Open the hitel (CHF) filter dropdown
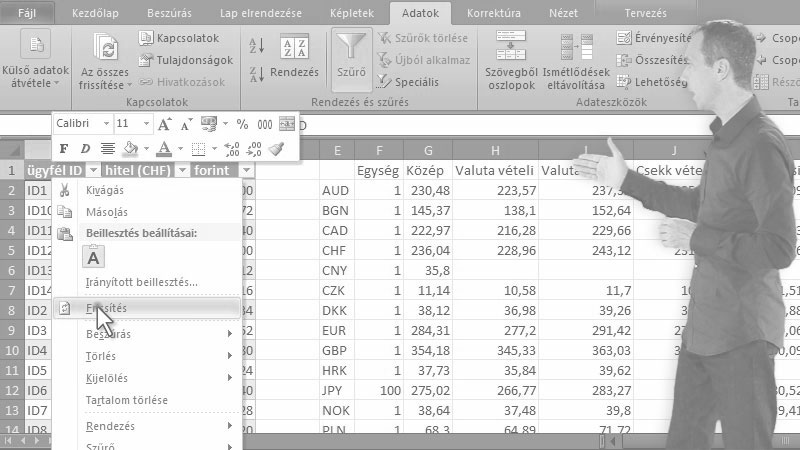800x450 pixels. pos(182,170)
